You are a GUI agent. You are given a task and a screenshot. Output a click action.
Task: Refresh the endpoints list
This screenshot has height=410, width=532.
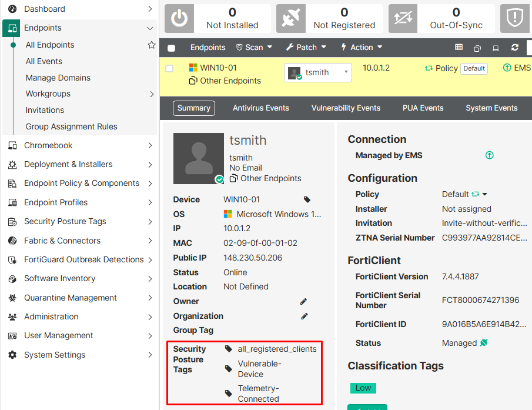[x=514, y=48]
